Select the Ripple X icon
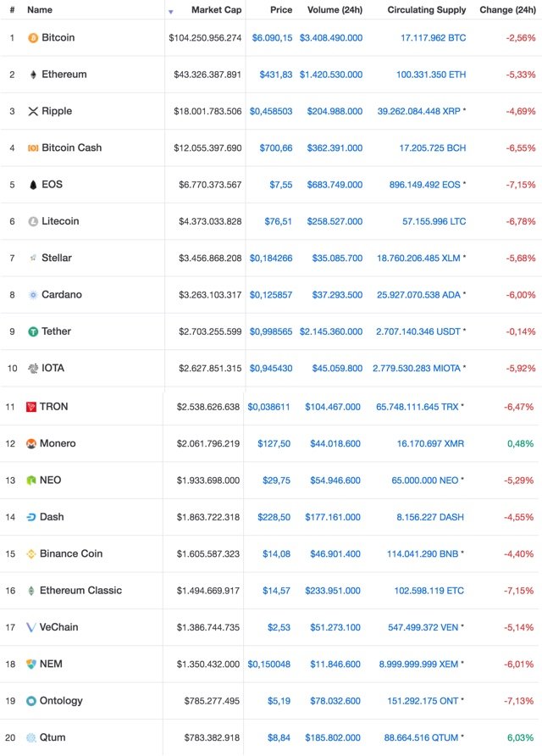 pyautogui.click(x=32, y=111)
